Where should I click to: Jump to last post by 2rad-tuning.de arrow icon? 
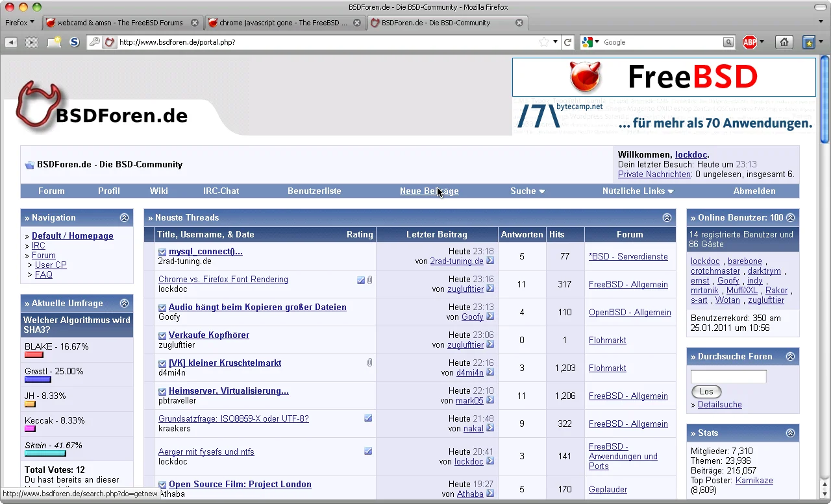pos(490,261)
